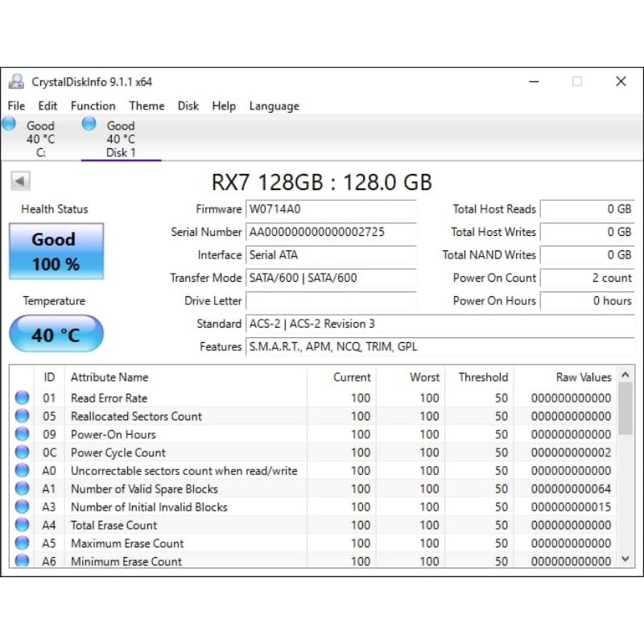Click the CrystalDiskInfo icon in the title bar
This screenshot has height=644, width=644.
(x=16, y=81)
